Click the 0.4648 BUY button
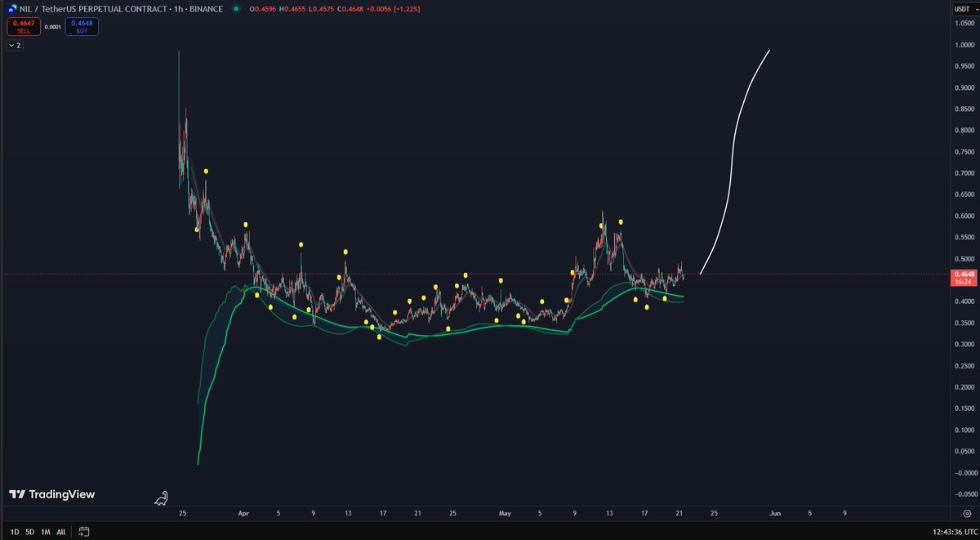This screenshot has width=980, height=540. tap(81, 26)
